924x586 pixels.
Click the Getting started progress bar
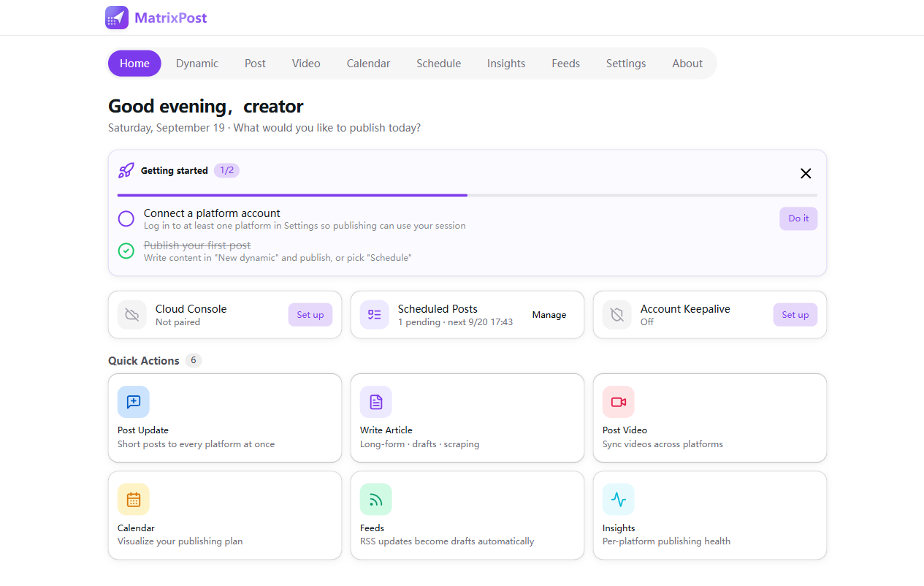coord(467,195)
